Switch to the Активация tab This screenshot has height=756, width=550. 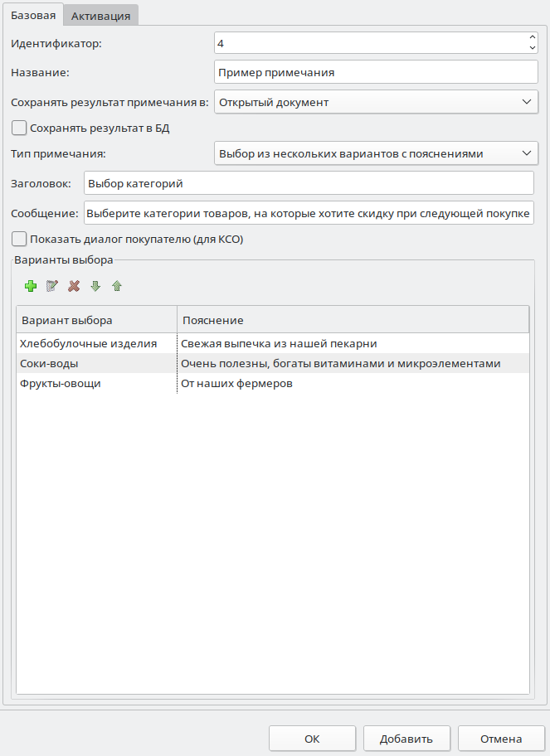click(100, 16)
